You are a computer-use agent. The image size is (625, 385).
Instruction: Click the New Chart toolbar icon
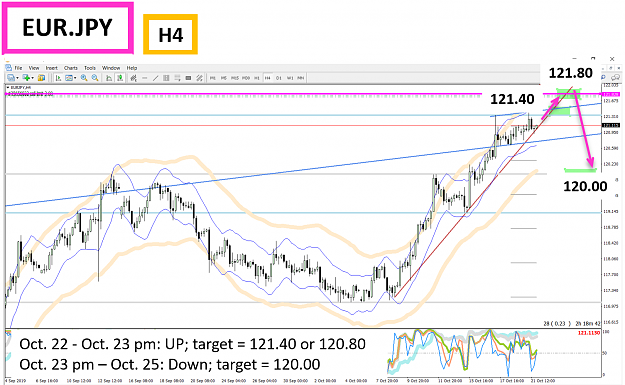pos(11,78)
